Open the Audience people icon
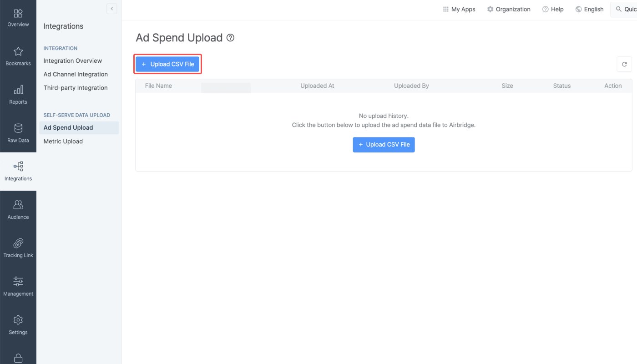The image size is (637, 364). tap(18, 205)
